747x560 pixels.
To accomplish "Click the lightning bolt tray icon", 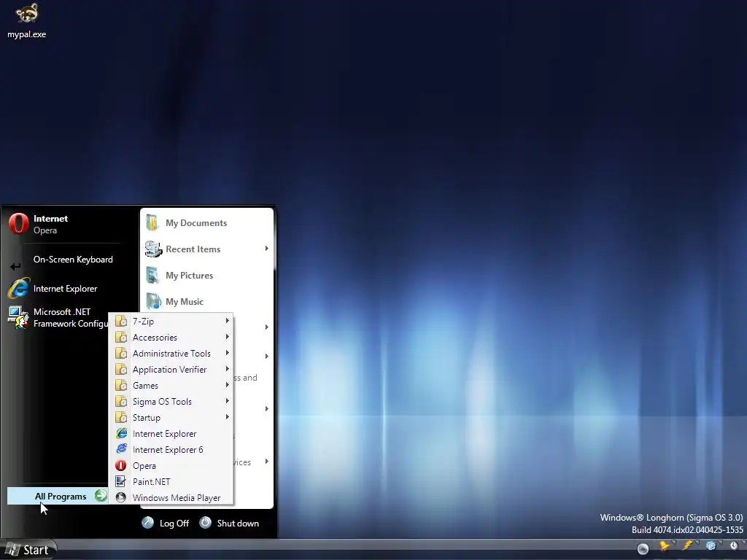I will (687, 546).
